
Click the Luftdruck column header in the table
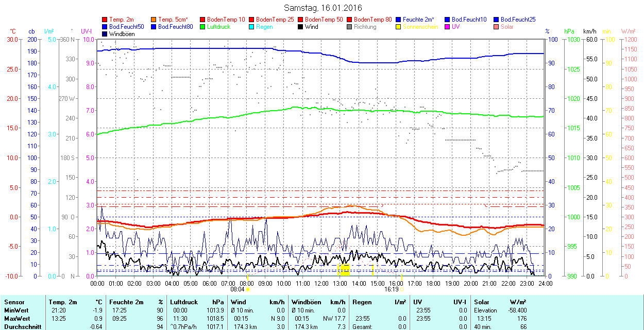184,302
